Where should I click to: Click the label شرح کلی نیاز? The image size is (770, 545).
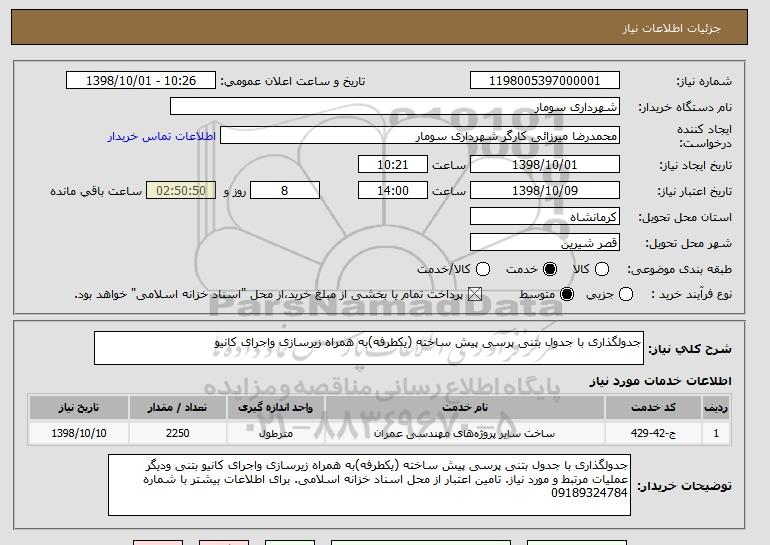690,349
